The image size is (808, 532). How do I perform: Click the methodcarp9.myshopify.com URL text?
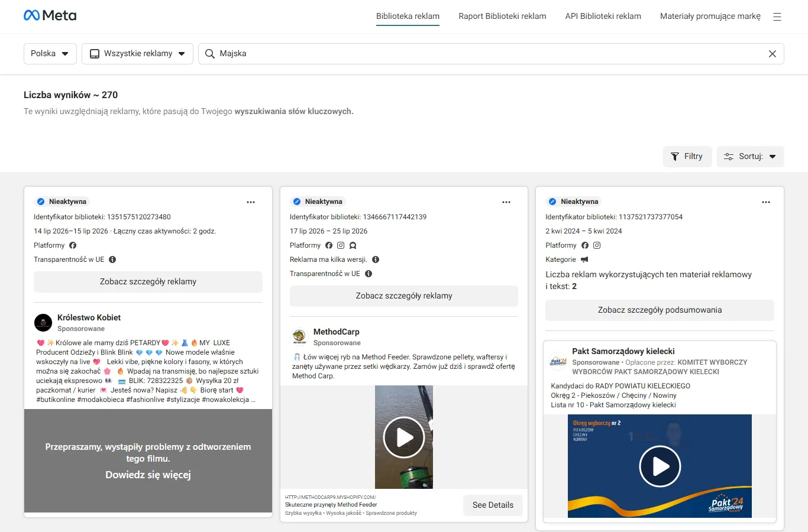(330, 497)
